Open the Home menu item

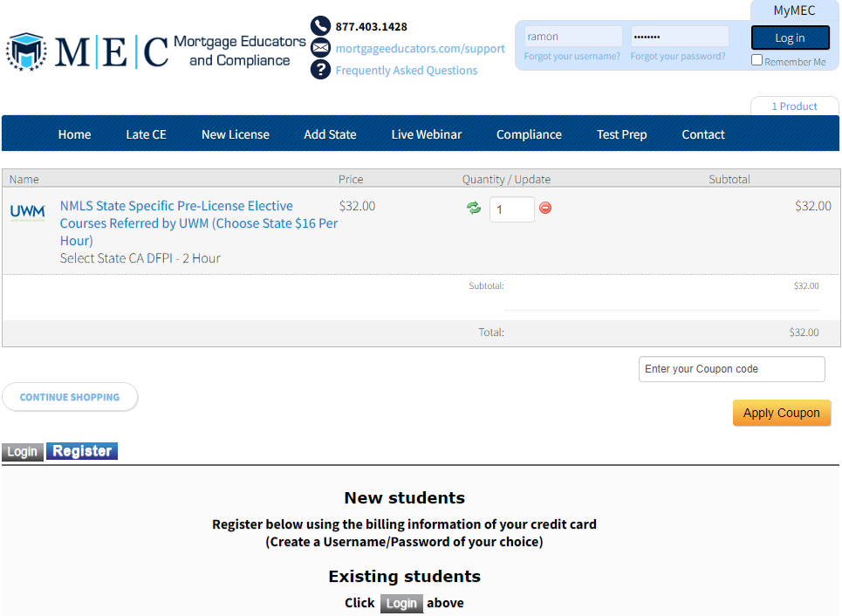click(x=75, y=134)
